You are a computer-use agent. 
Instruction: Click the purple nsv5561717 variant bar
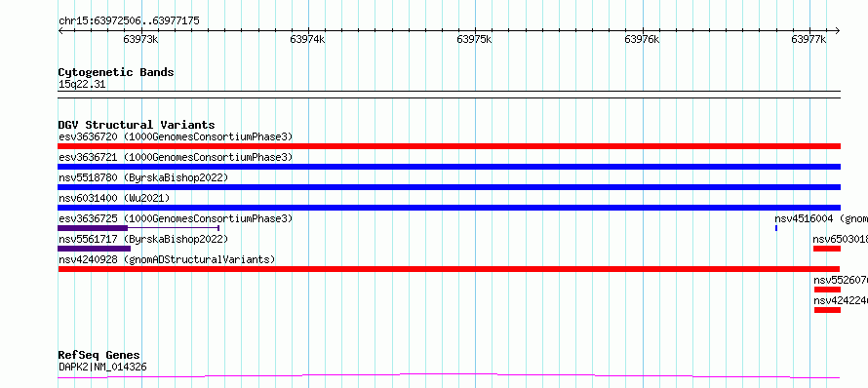[x=94, y=249]
